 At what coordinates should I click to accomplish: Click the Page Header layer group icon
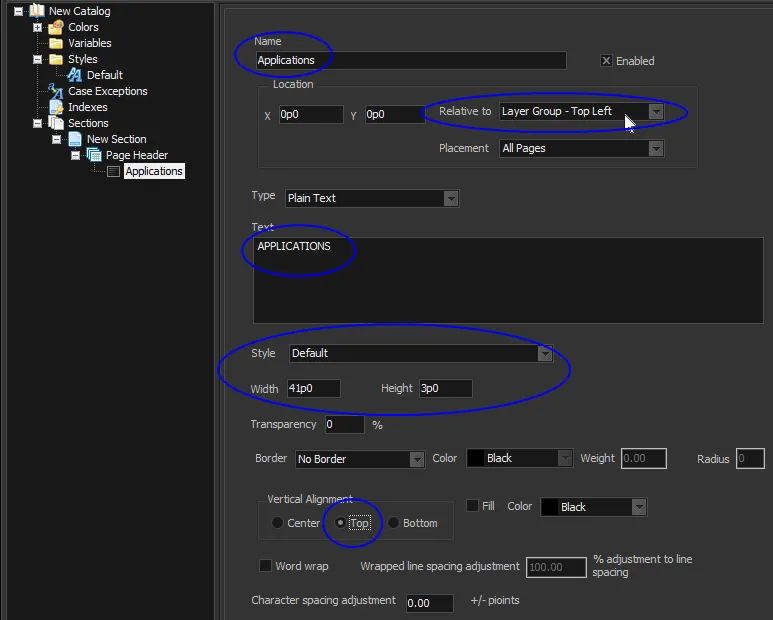[x=94, y=155]
